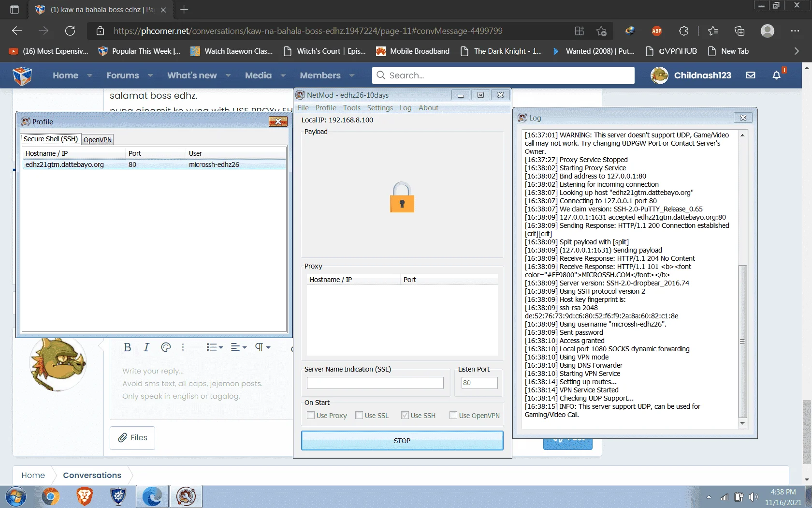Click the STOP button in NetMod
Viewport: 812px width, 508px height.
[x=402, y=441]
